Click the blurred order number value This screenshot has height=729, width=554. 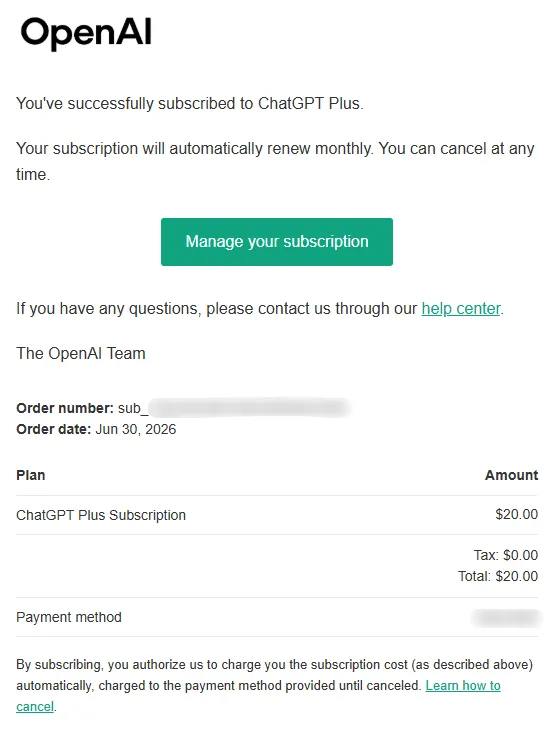click(x=250, y=408)
